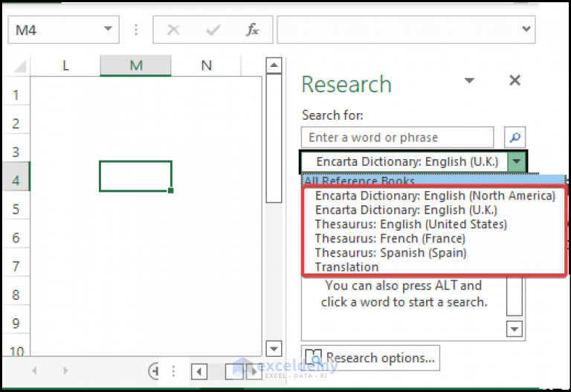Select column L header

65,65
